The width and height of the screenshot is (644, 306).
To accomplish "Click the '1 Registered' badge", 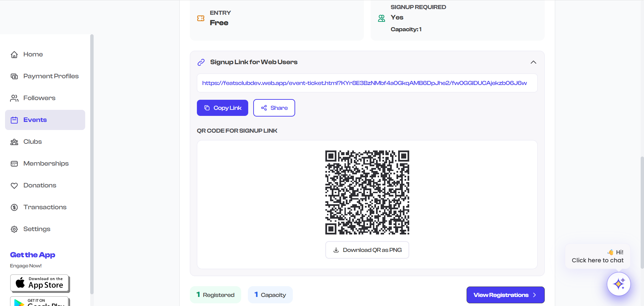I will click(x=216, y=295).
